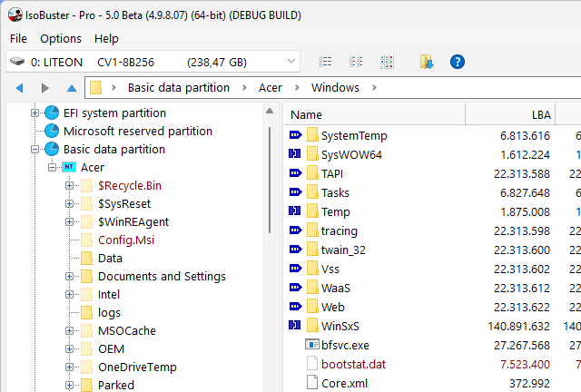Image resolution: width=581 pixels, height=392 pixels.
Task: Select Data folder in tree
Action: tap(110, 259)
